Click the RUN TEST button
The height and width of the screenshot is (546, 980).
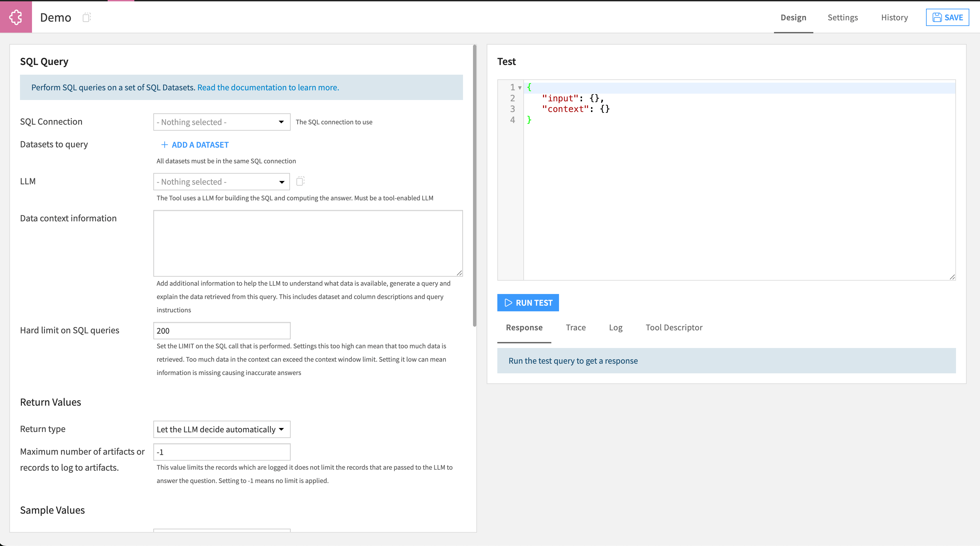pyautogui.click(x=528, y=302)
